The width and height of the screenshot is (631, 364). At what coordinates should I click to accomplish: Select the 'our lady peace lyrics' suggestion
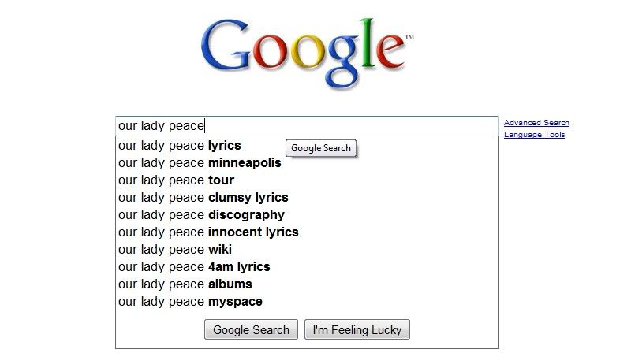(307, 146)
